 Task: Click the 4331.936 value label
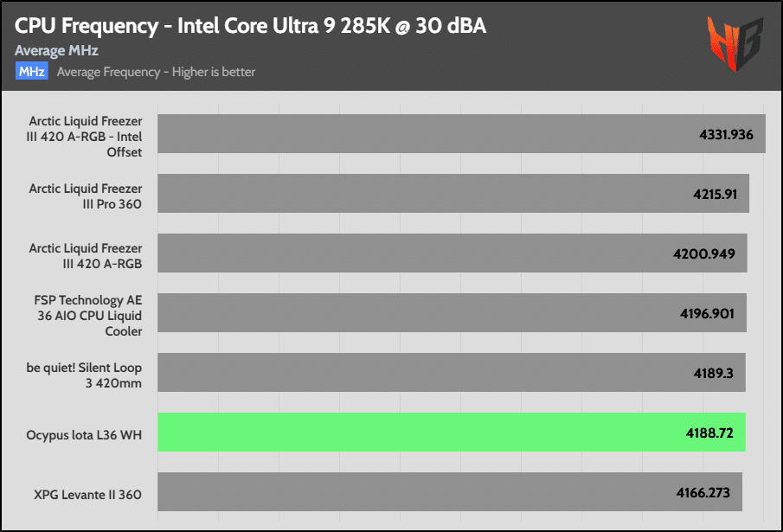pyautogui.click(x=726, y=135)
